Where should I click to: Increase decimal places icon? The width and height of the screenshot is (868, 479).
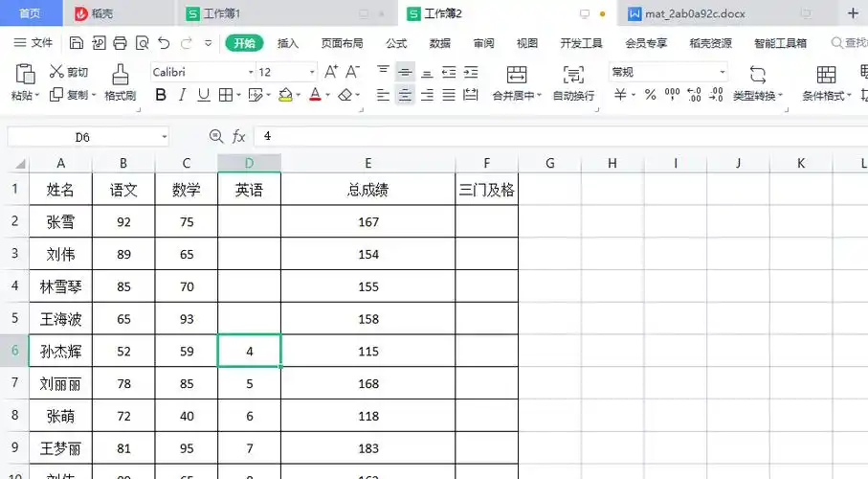pyautogui.click(x=694, y=95)
